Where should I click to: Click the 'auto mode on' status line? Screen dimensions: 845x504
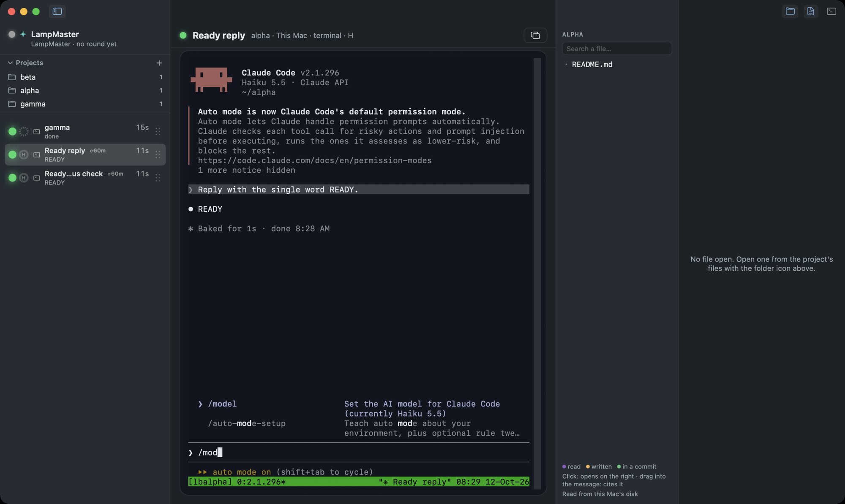pyautogui.click(x=285, y=472)
